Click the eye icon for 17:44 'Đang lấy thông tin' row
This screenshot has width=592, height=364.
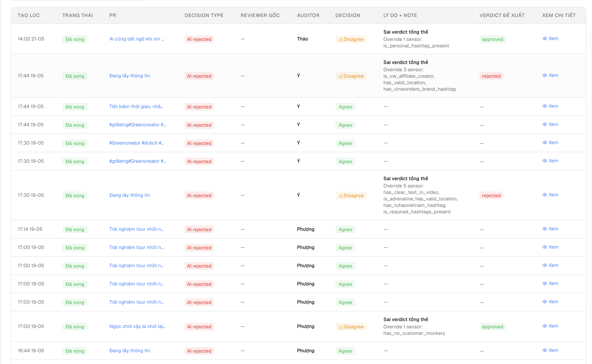click(545, 75)
